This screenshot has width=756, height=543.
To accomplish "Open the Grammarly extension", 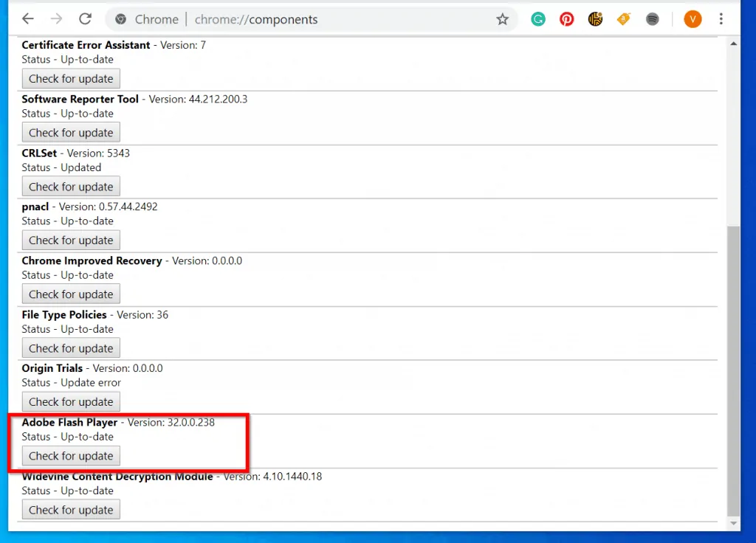I will pyautogui.click(x=538, y=19).
